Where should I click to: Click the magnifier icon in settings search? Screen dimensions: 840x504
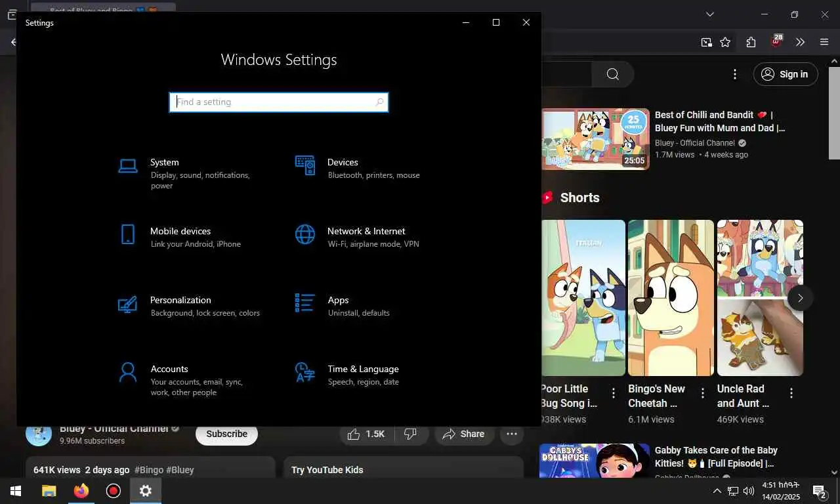tap(379, 102)
